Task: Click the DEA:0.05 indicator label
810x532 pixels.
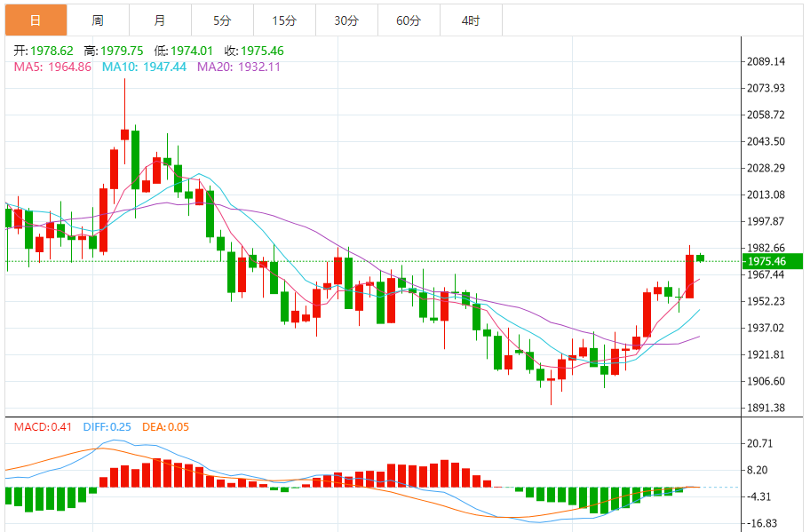Action: coord(165,426)
